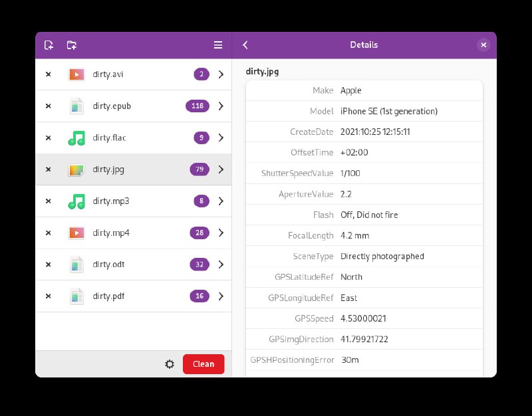This screenshot has width=532, height=416.
Task: Open the settings gear near the Clean button
Action: [170, 364]
